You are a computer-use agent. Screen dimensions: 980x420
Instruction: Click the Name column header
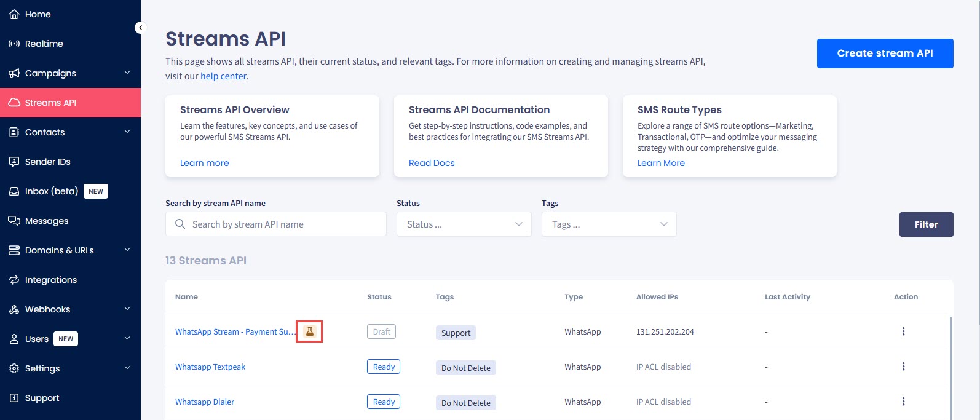[x=186, y=296]
